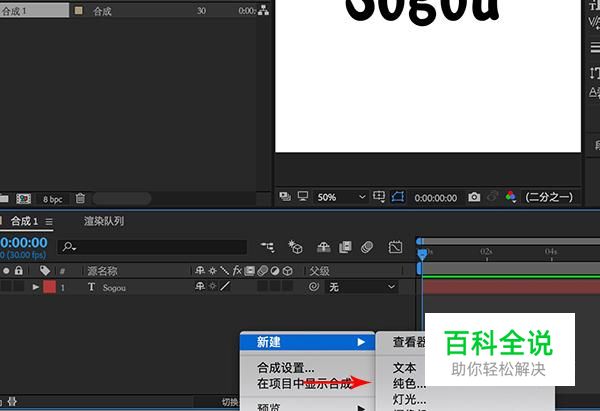The image size is (600, 411).
Task: Choose 灯光... from the 新建 submenu
Action: (409, 400)
